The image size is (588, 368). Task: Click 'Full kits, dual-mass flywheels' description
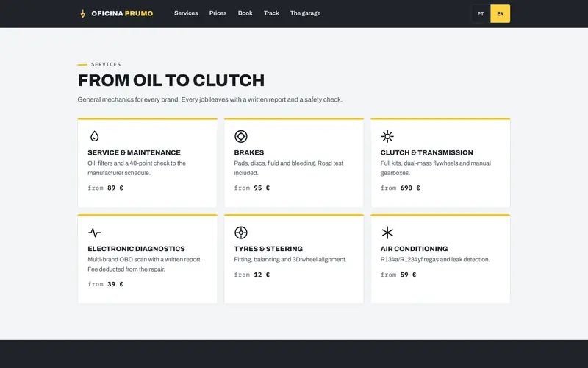pos(436,168)
